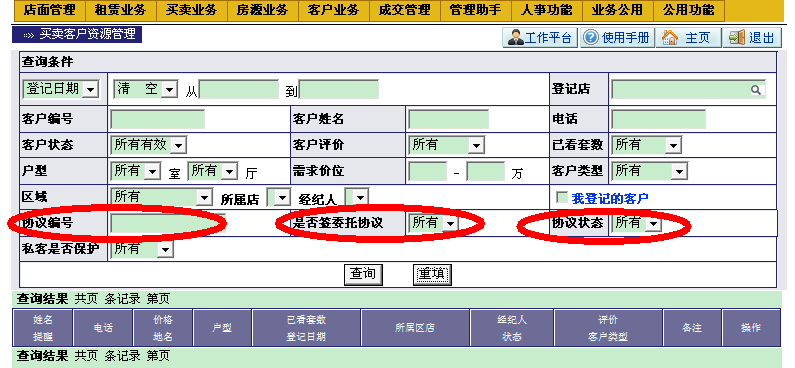
Task: Click the 姓名 提醒 column header
Action: [x=44, y=328]
